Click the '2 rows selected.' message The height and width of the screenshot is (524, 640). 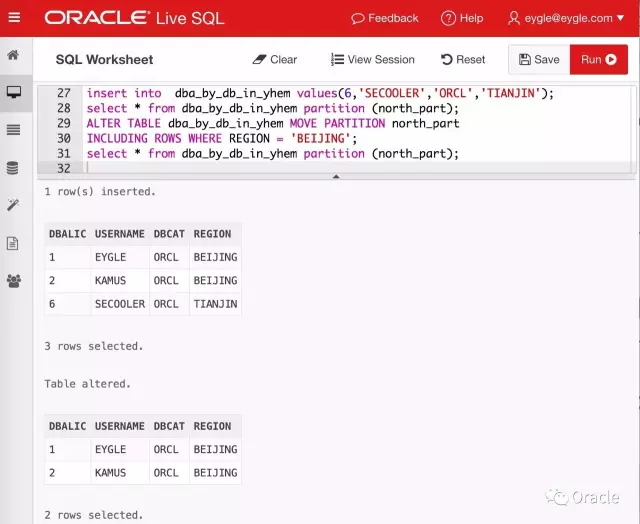pyautogui.click(x=94, y=515)
